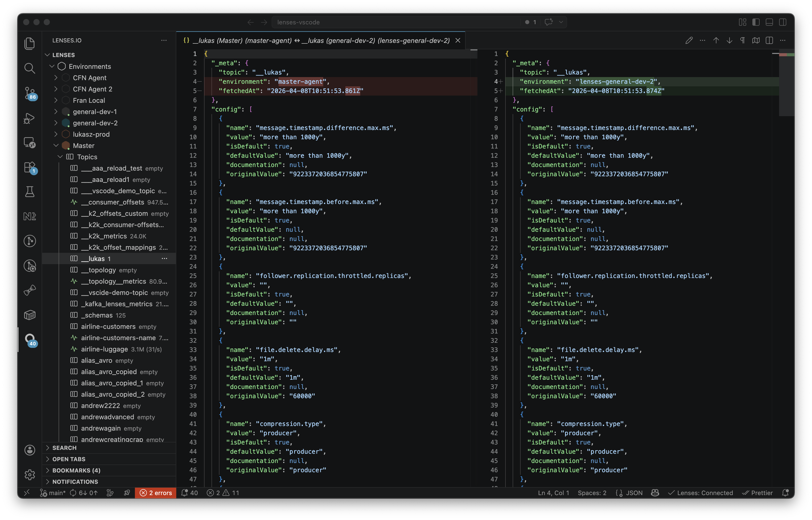Screen dimensions: 812x520
Task: Click the remote window indicator in status bar
Action: tap(27, 493)
